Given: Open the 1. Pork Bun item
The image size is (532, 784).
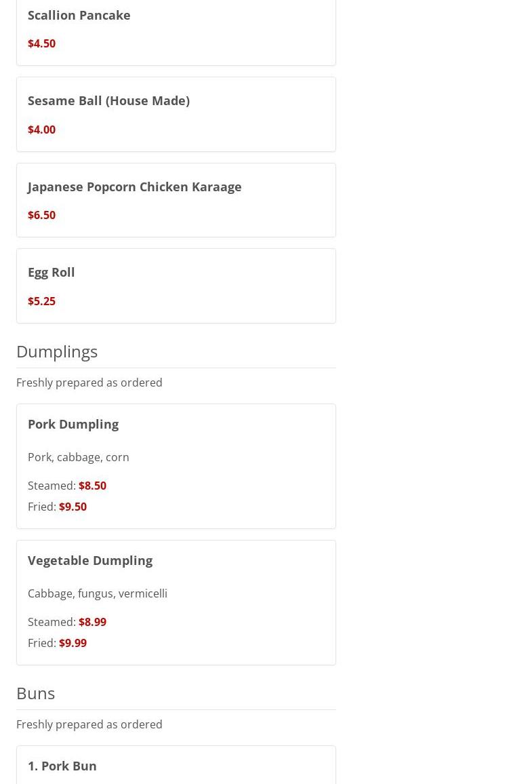Looking at the screenshot, I should 62,766.
